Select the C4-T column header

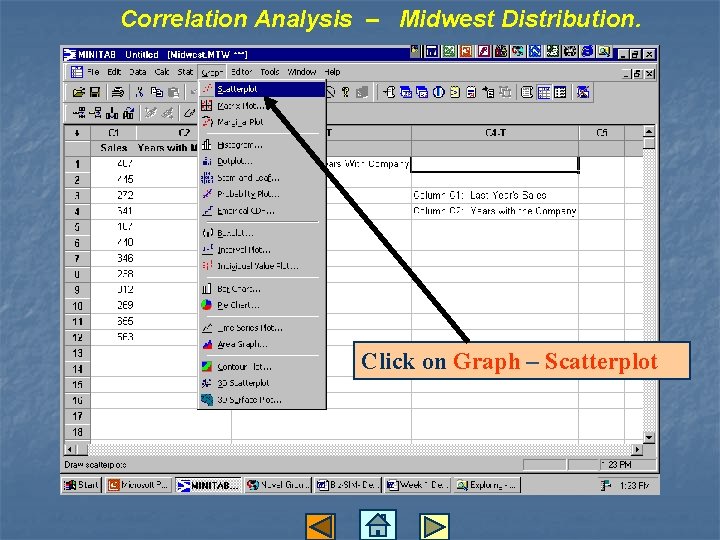pos(495,133)
